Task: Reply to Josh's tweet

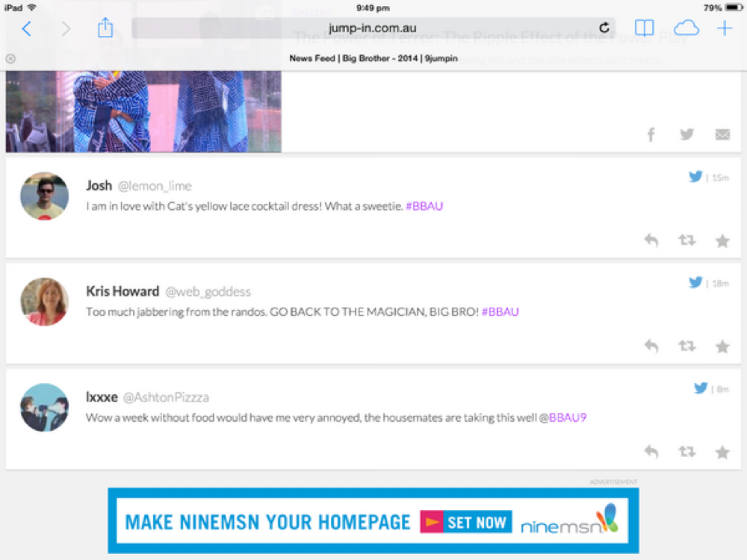Action: click(651, 240)
